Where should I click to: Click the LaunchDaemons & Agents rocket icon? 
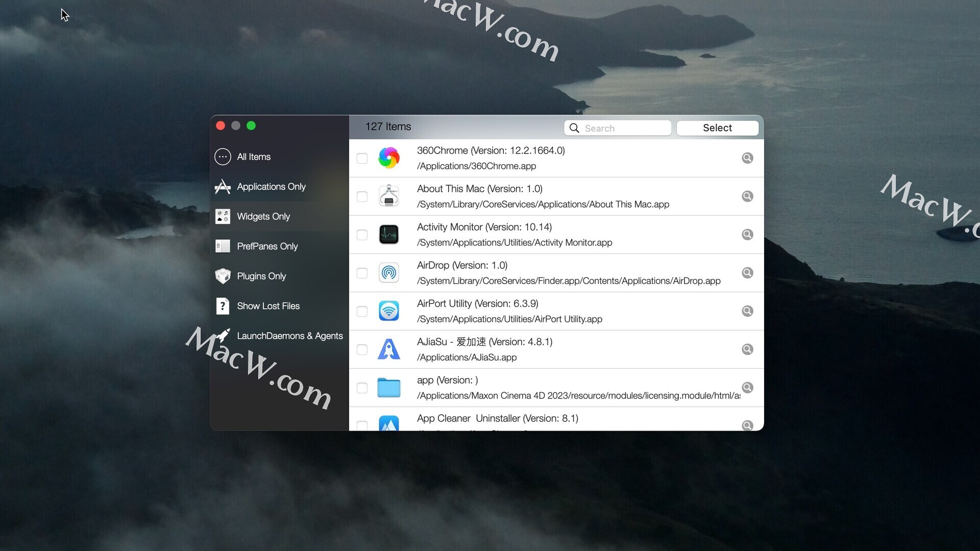coord(223,336)
